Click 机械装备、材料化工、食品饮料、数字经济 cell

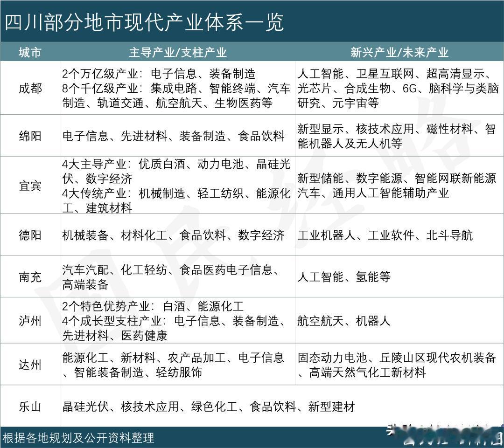point(177,235)
